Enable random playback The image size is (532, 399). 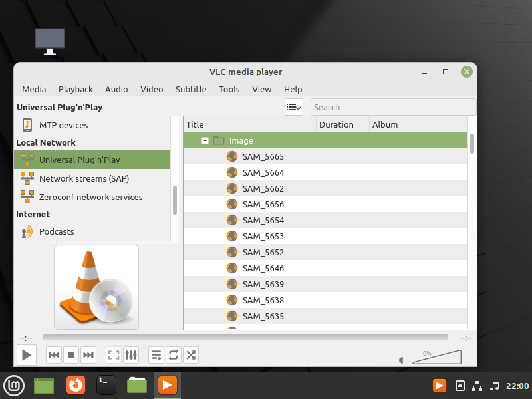[x=191, y=355]
